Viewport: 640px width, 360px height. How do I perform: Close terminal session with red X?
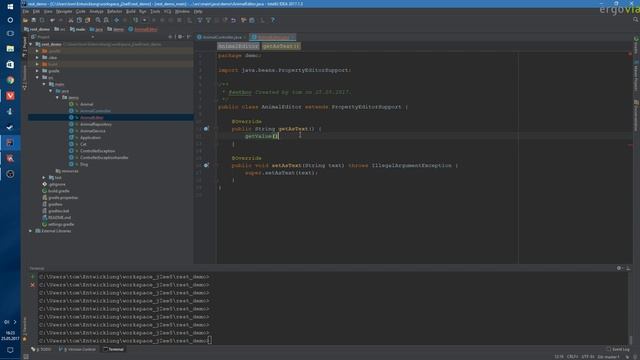pyautogui.click(x=33, y=285)
